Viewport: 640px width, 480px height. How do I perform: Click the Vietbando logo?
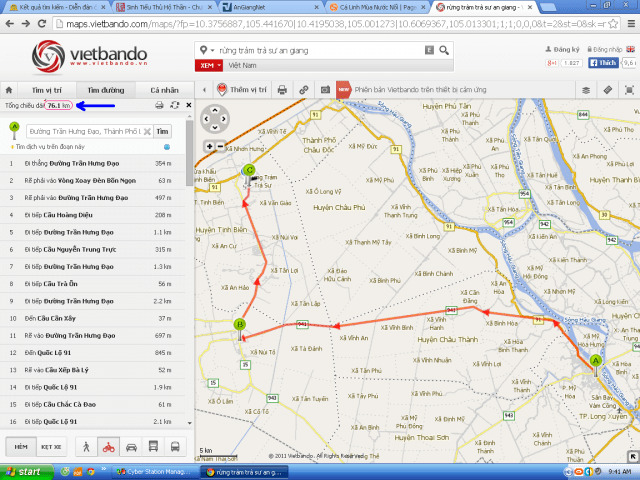[89, 57]
